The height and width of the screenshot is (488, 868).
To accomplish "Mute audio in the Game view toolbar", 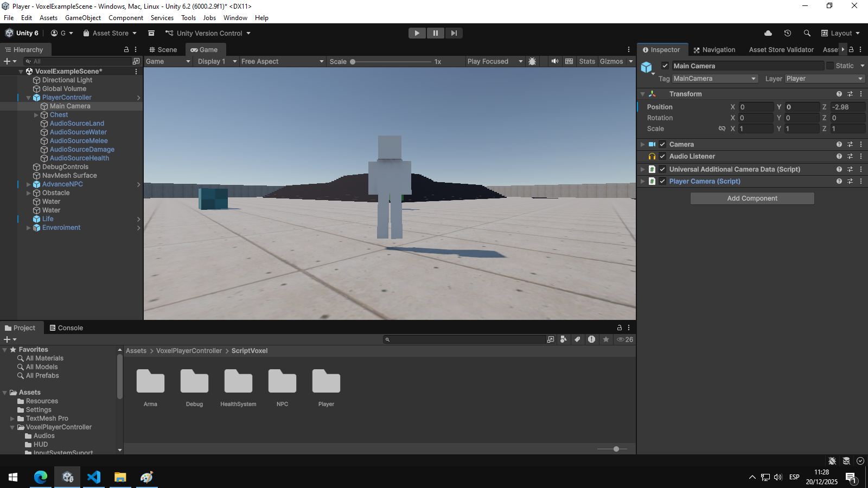I will pos(554,61).
